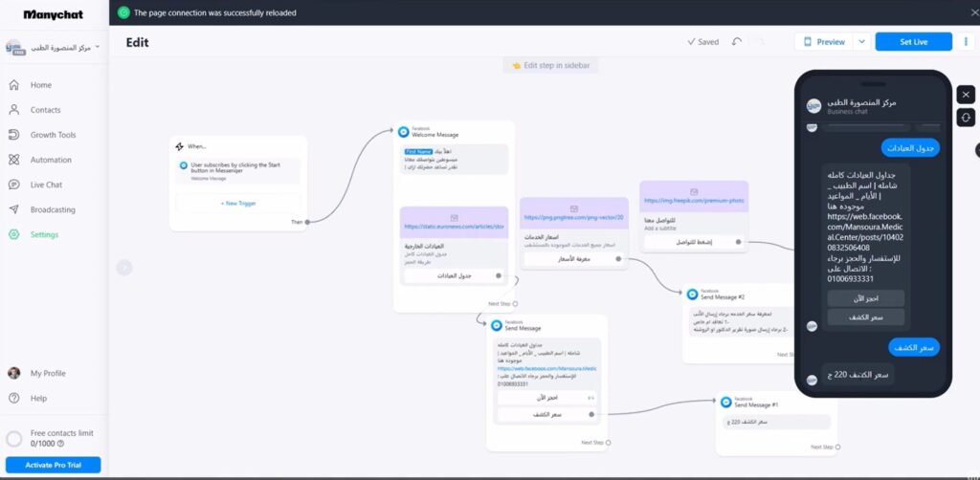Image resolution: width=980 pixels, height=480 pixels.
Task: Restart the preview with refresh icon
Action: click(966, 117)
